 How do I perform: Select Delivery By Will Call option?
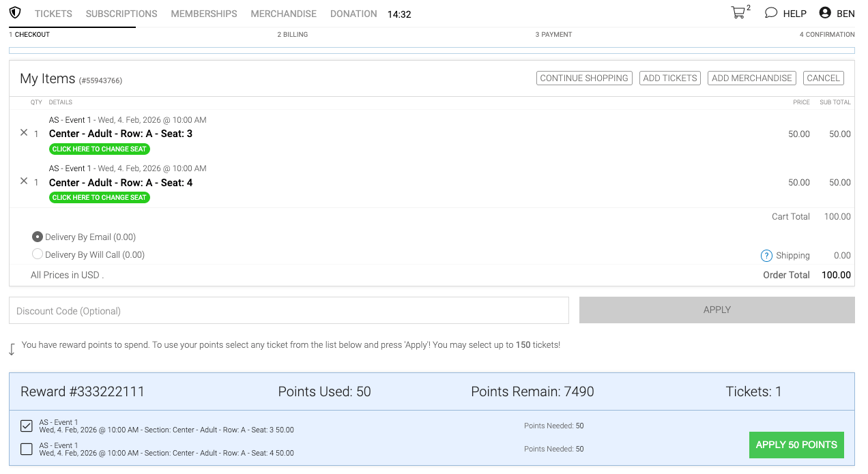click(x=38, y=254)
